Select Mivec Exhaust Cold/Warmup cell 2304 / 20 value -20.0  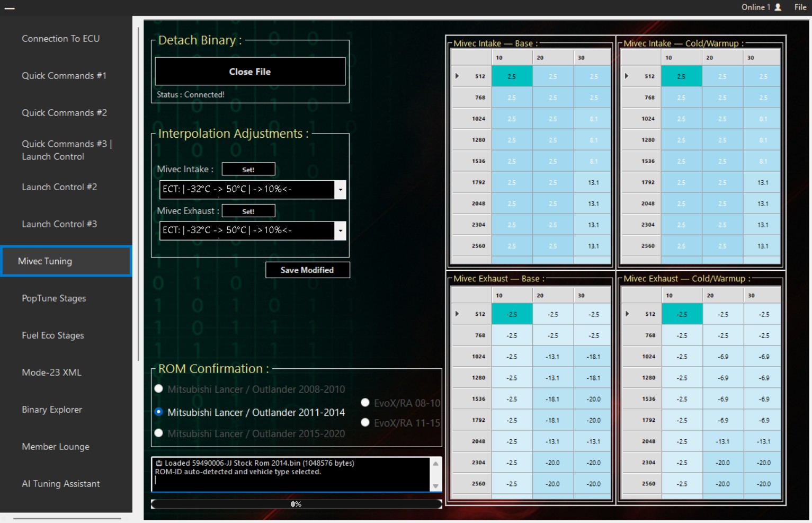tap(722, 463)
